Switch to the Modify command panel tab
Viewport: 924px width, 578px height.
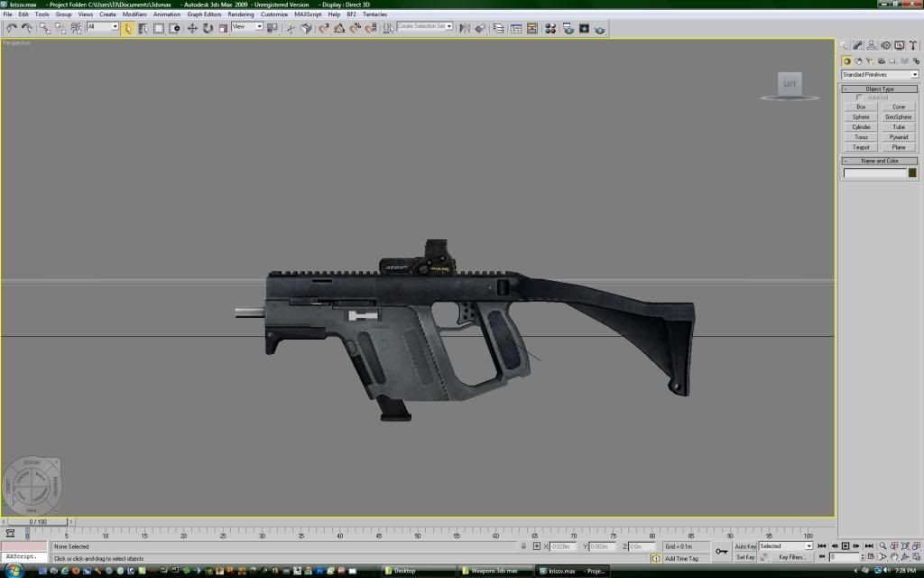point(857,45)
